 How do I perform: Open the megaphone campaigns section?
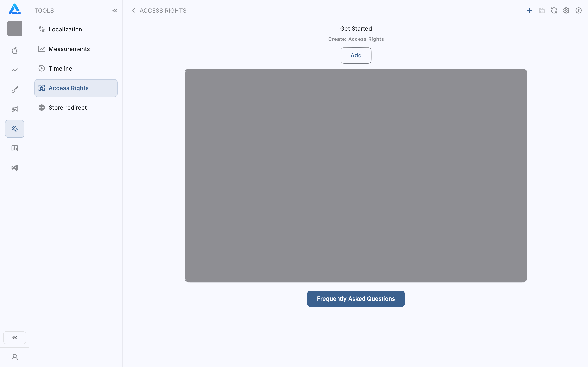click(x=14, y=109)
